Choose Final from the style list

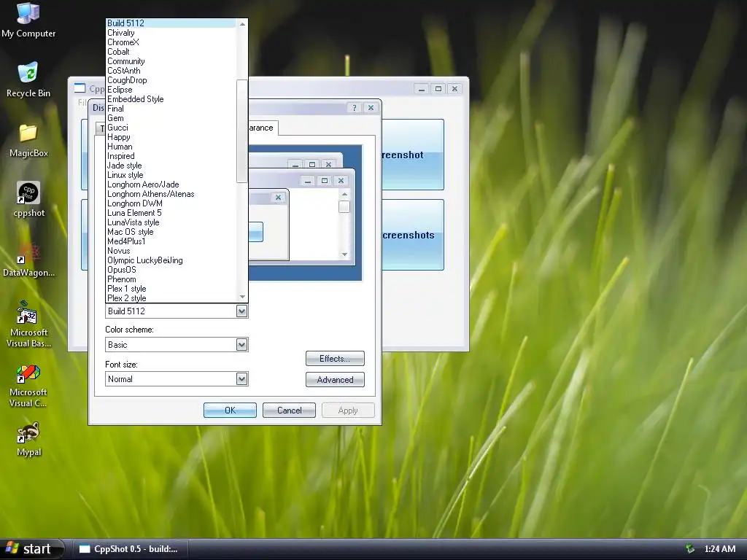[x=171, y=109]
